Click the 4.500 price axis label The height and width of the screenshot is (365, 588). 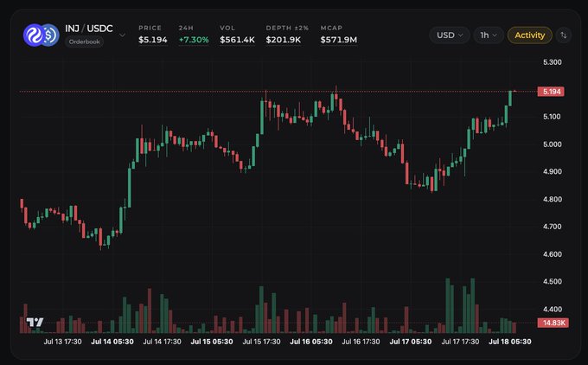(x=552, y=282)
